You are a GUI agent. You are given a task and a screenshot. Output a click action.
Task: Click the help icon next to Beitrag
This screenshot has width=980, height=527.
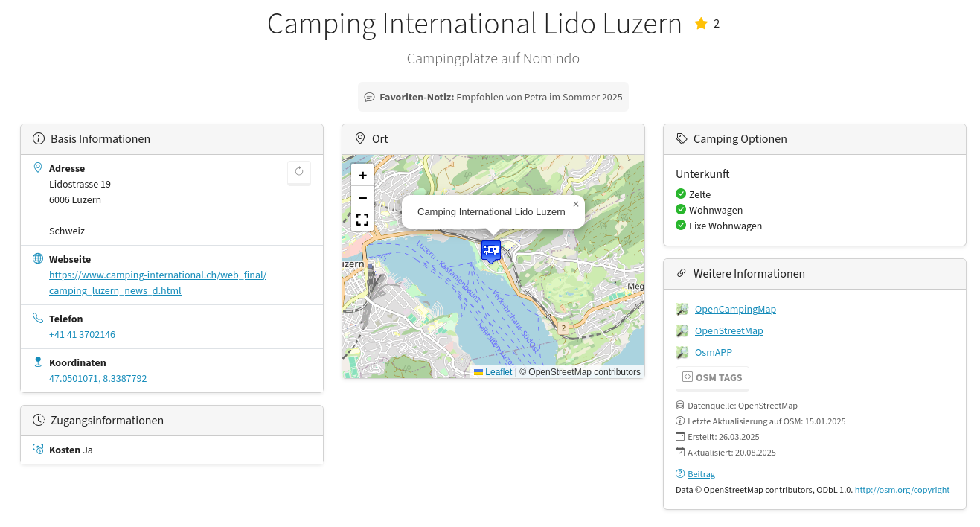coord(680,473)
